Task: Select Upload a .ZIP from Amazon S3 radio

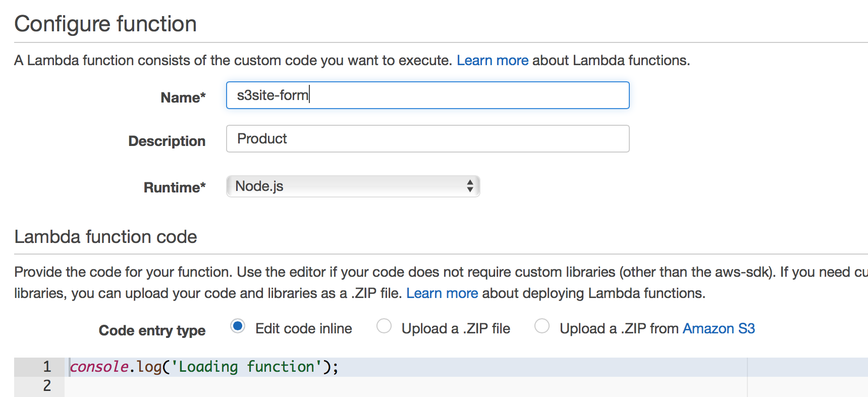Action: (x=542, y=326)
